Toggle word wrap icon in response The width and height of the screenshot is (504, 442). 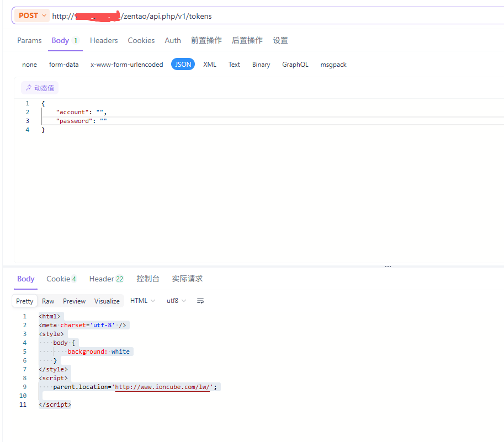tap(200, 301)
